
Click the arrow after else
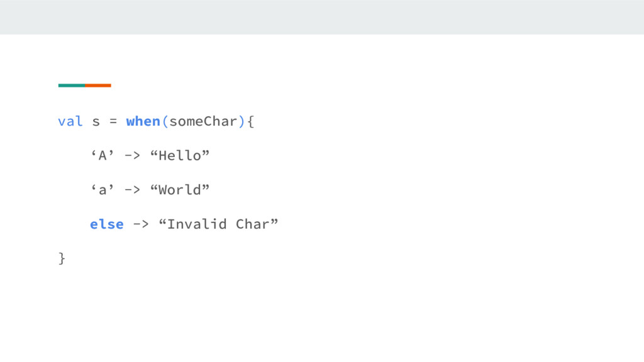(140, 224)
